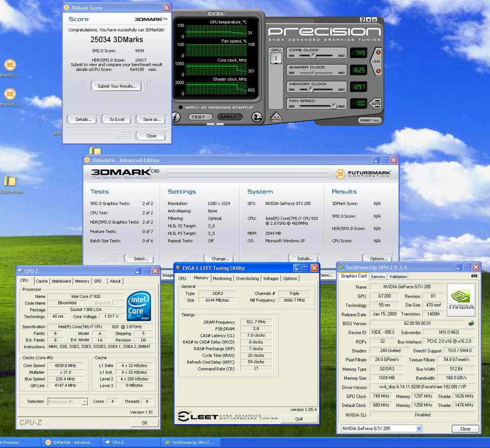Click the GPU-Z BIOS save chip icon
Image resolution: width=490 pixels, height=448 pixels.
coord(471,324)
